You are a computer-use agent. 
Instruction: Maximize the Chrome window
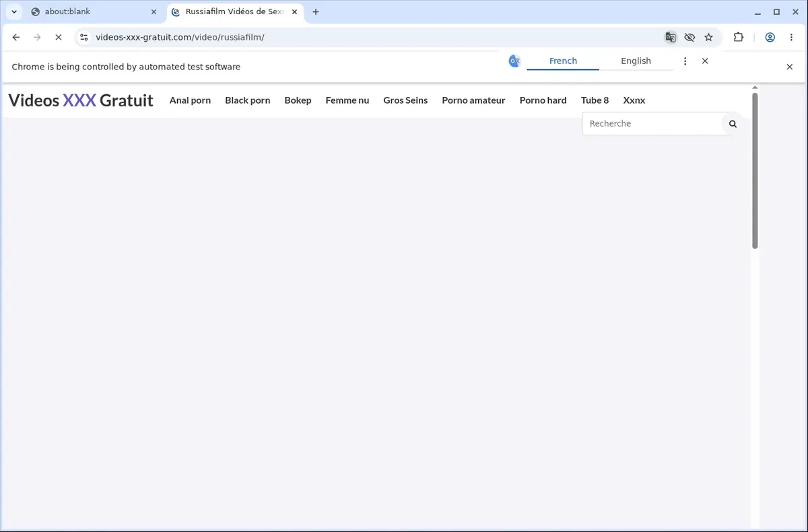pyautogui.click(x=776, y=11)
